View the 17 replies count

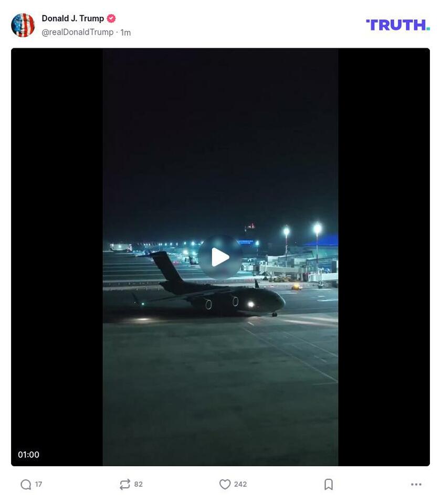[39, 485]
